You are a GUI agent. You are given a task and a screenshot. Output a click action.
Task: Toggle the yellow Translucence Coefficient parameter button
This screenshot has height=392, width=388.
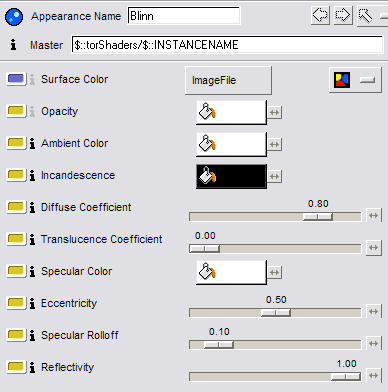(x=16, y=239)
